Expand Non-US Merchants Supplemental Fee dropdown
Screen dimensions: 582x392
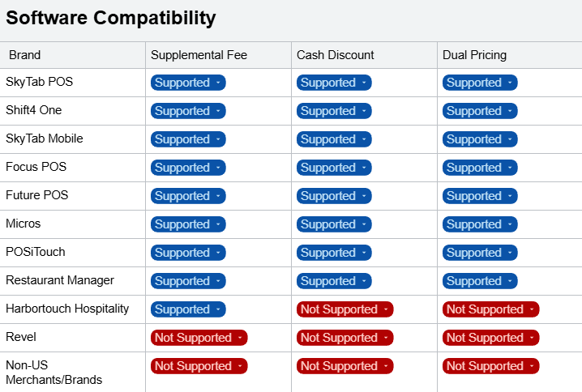point(199,366)
